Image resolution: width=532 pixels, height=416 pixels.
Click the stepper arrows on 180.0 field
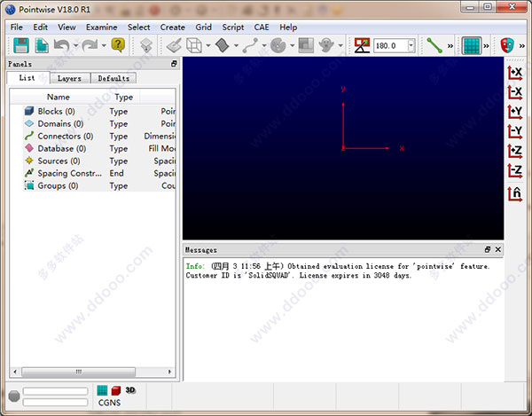(411, 45)
